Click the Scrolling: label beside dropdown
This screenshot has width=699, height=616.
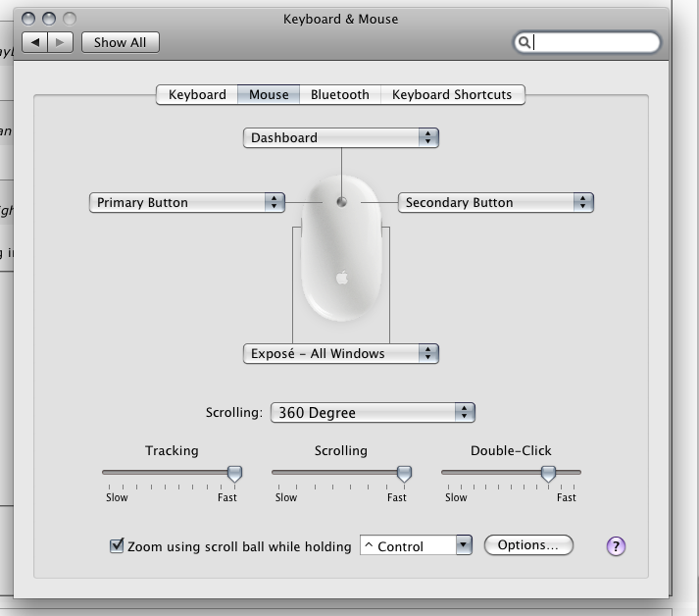(234, 413)
